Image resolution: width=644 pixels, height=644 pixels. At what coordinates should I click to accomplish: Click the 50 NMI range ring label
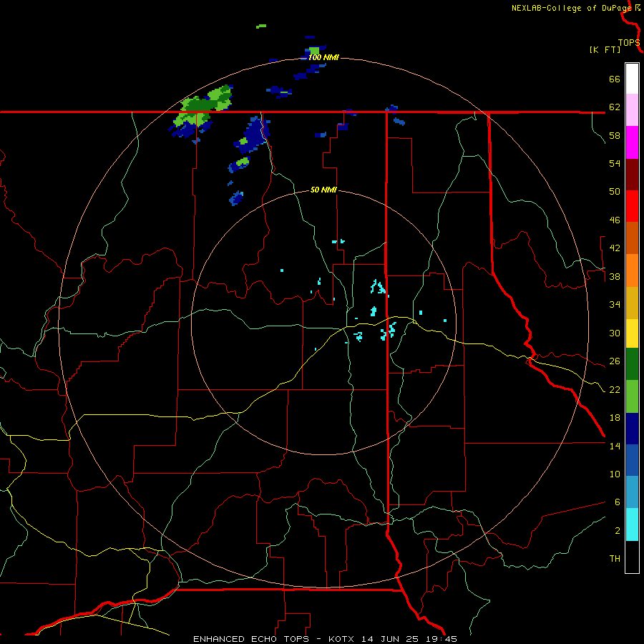(x=323, y=190)
